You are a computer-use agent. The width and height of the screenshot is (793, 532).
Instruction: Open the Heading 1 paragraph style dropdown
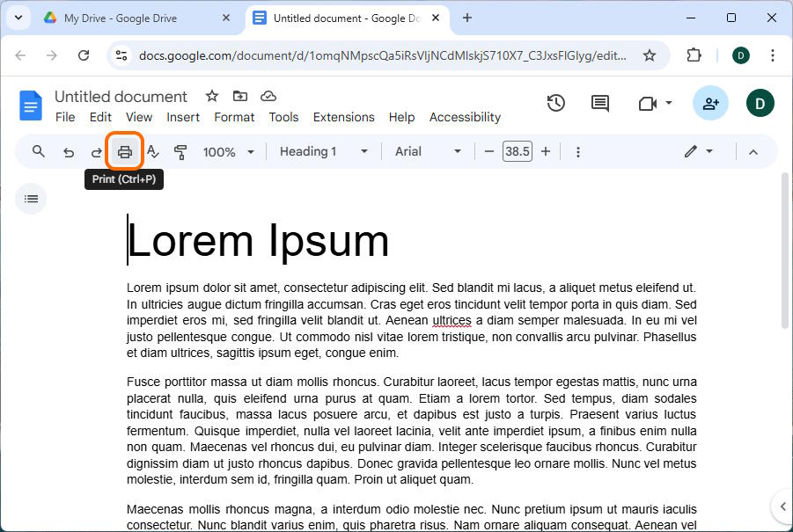click(x=324, y=151)
